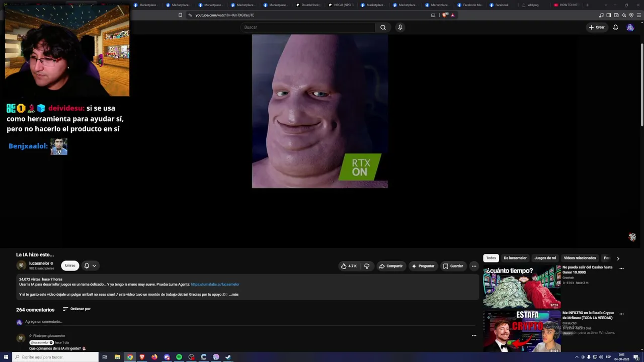Click the cast screen icon in address bar

433,15
